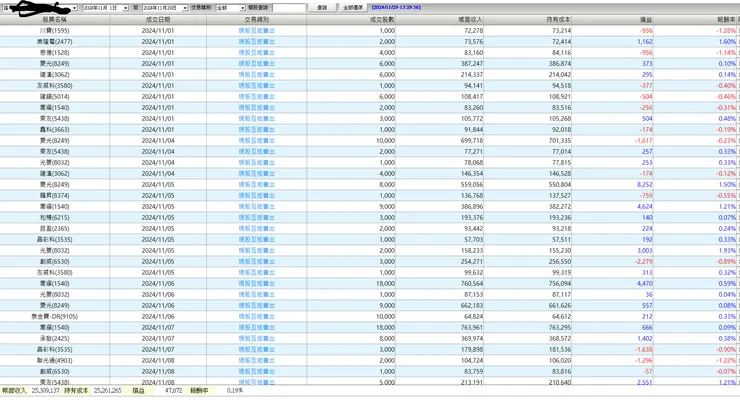
Task: Click the 查詢 query button
Action: point(322,8)
